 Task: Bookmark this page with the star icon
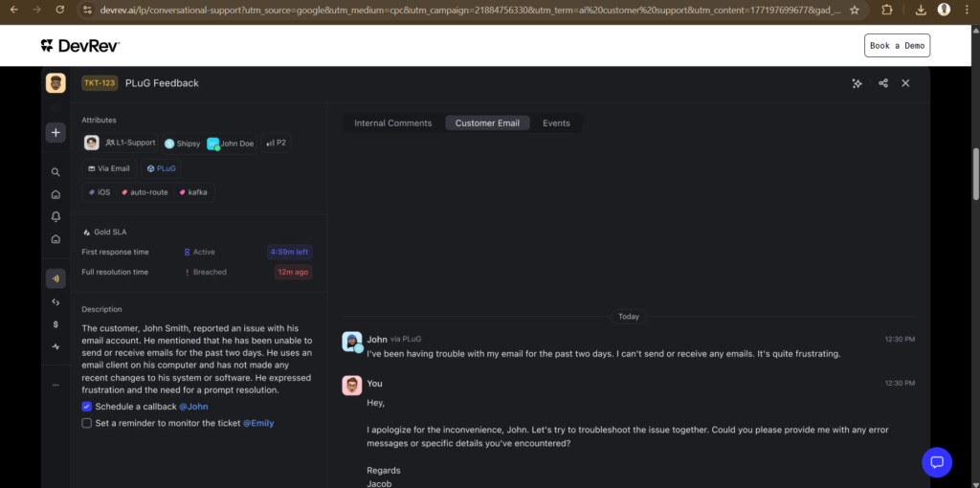click(x=855, y=10)
